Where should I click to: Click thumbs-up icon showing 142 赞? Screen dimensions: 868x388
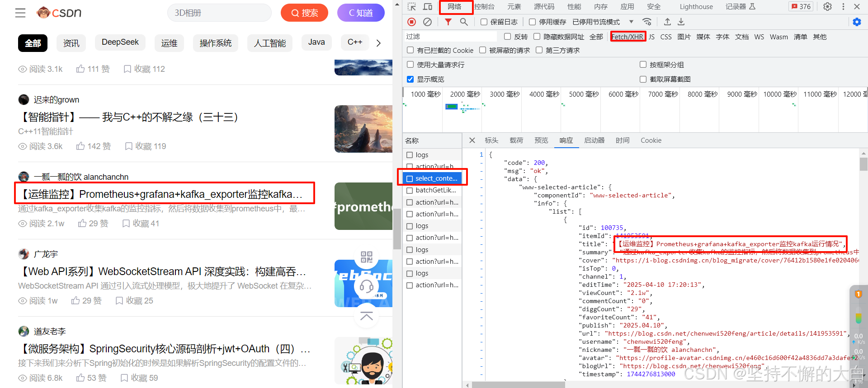point(80,146)
